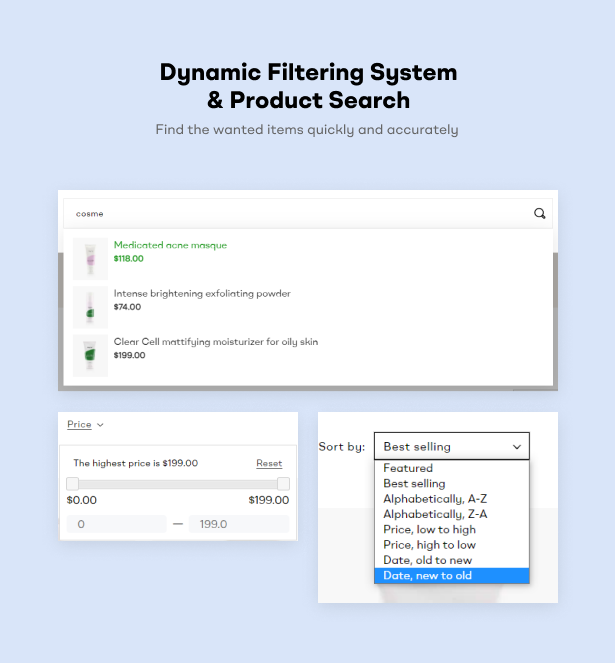Focus the minimum price input showing 0
The height and width of the screenshot is (663, 615).
[x=116, y=524]
